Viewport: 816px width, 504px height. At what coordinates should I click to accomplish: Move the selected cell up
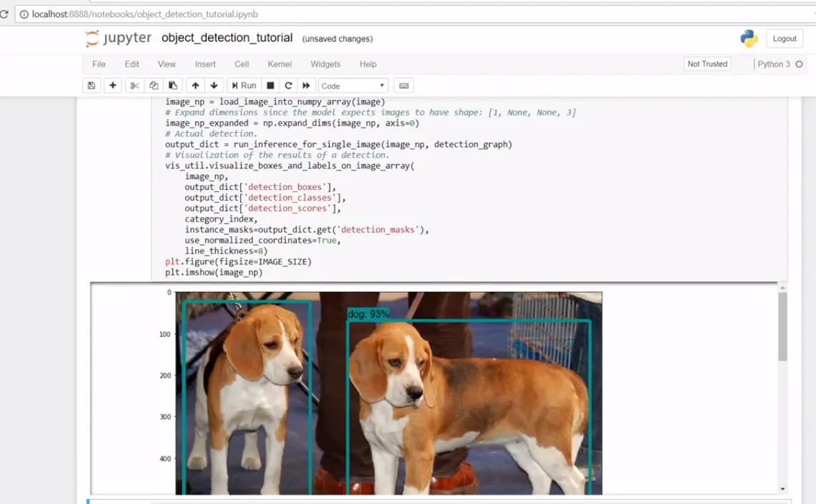[x=195, y=85]
